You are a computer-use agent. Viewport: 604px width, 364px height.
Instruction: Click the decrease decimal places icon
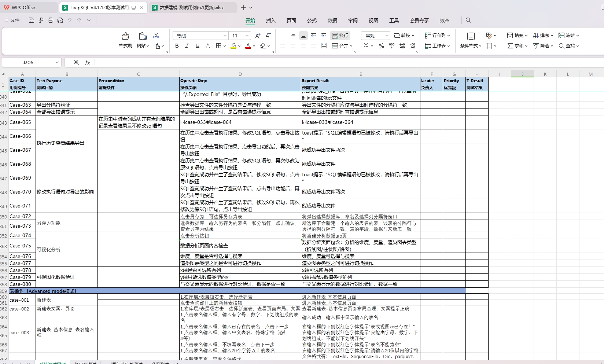pyautogui.click(x=412, y=46)
